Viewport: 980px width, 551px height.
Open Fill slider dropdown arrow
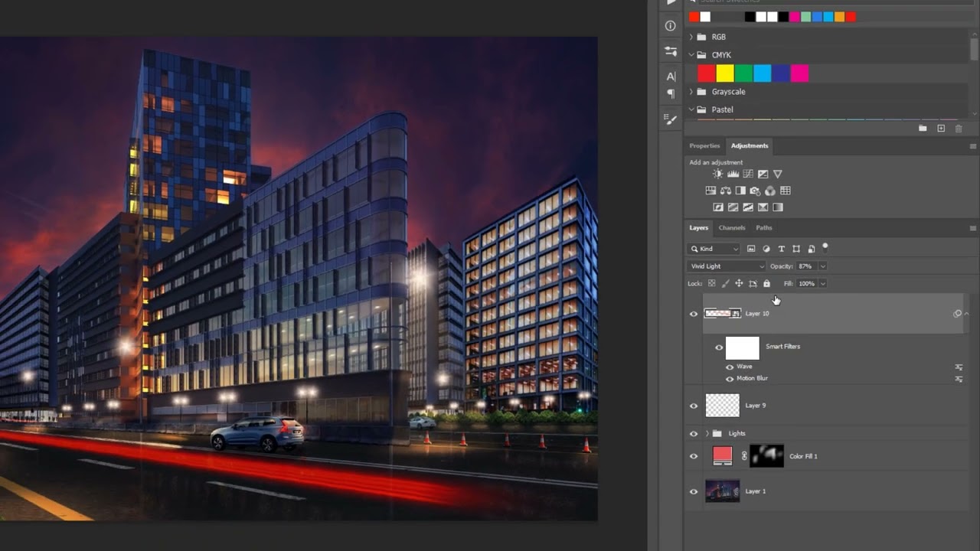pos(823,283)
